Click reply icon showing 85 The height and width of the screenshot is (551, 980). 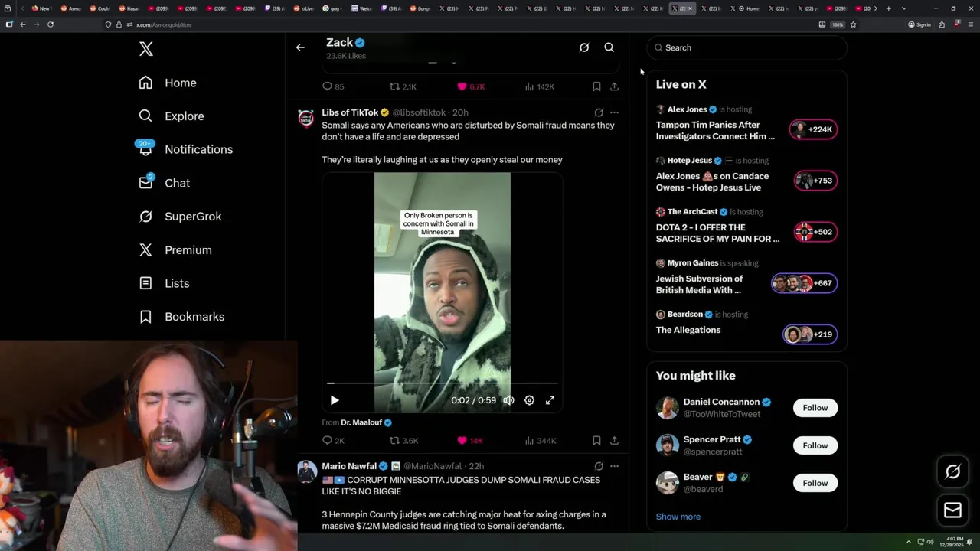coord(333,86)
